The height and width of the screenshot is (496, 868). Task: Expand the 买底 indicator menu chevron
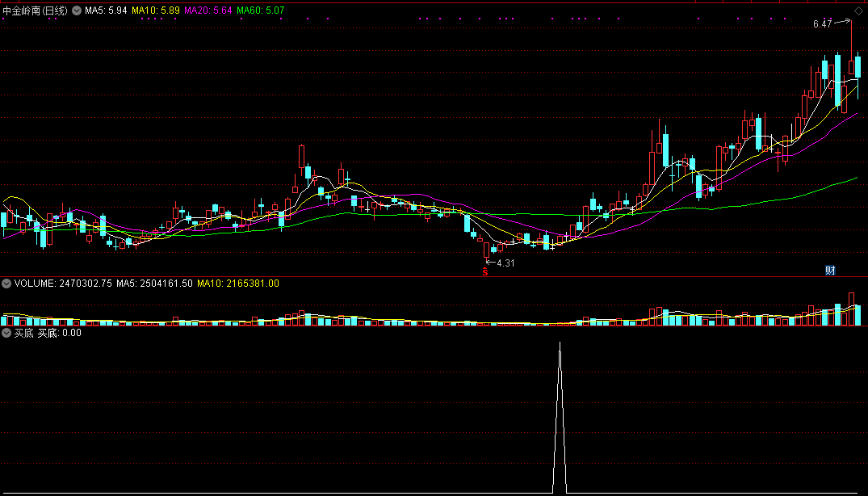coord(6,333)
